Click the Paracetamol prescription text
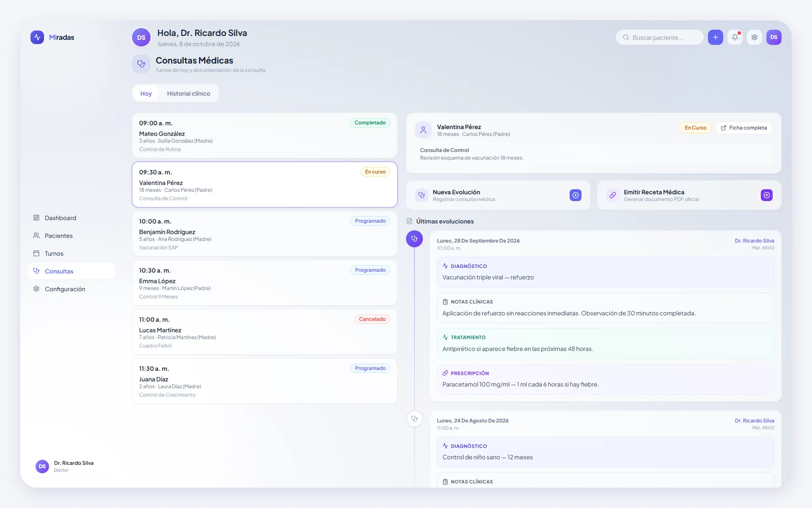Viewport: 812px width, 508px height. click(521, 384)
